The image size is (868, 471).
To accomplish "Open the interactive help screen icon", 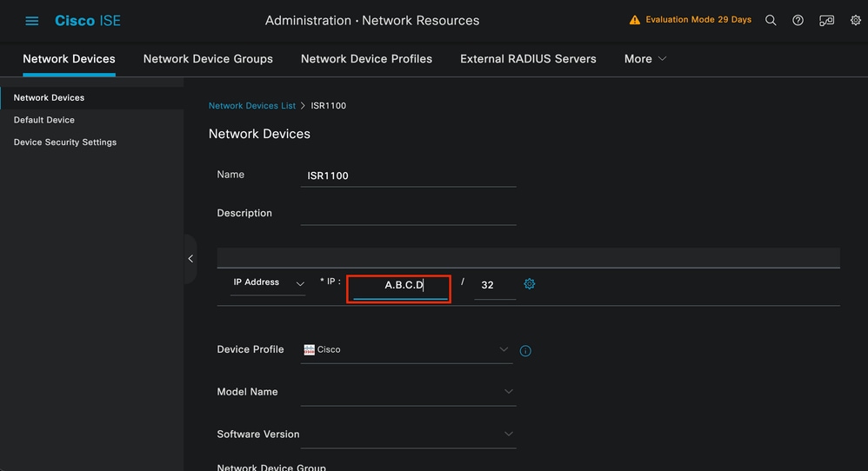I will tap(826, 21).
